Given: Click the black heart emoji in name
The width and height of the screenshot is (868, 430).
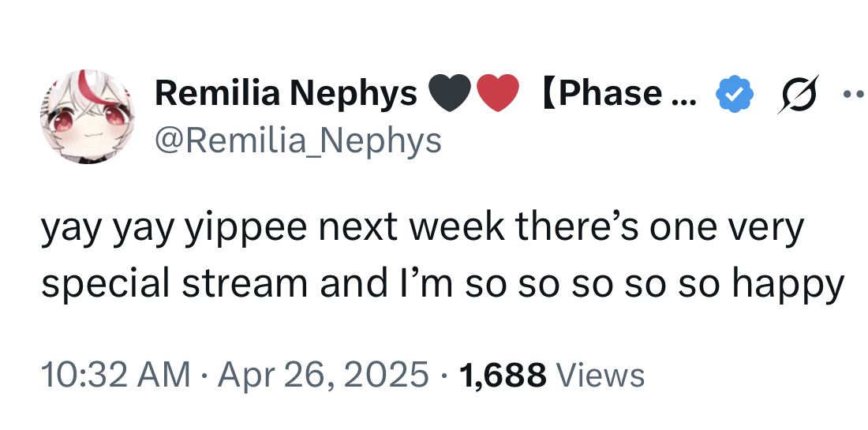Looking at the screenshot, I should pos(450,94).
